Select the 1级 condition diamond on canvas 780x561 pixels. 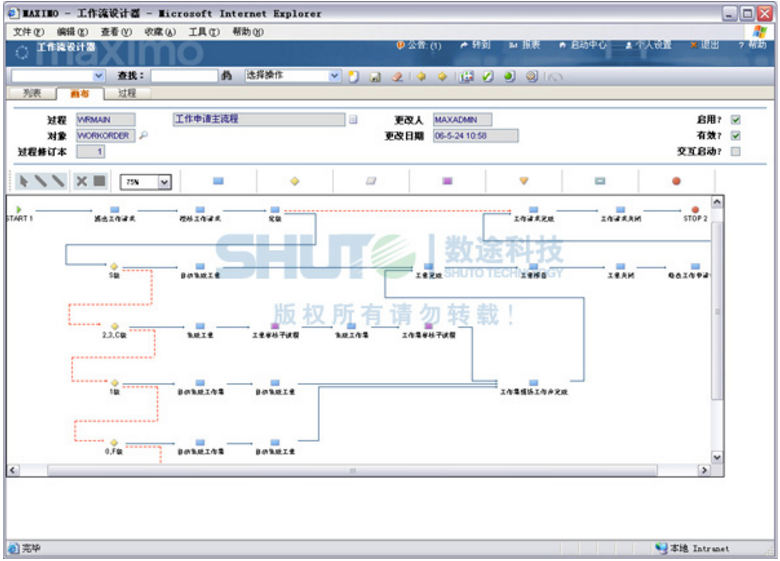click(x=114, y=383)
